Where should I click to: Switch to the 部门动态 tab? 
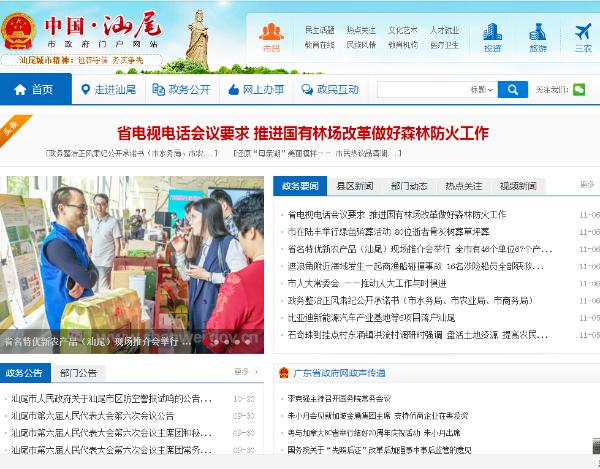coord(409,186)
